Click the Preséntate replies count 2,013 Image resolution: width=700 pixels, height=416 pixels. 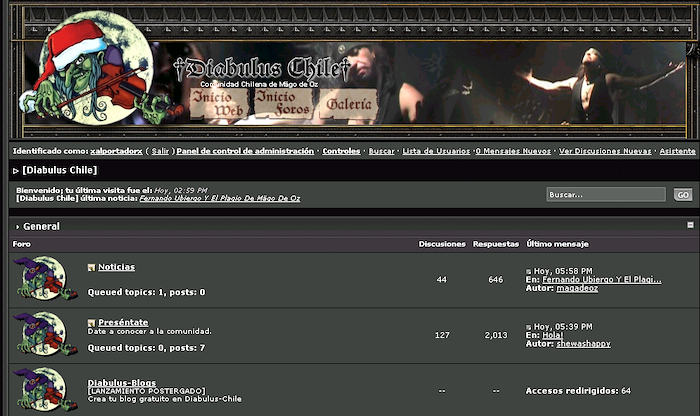click(x=496, y=335)
